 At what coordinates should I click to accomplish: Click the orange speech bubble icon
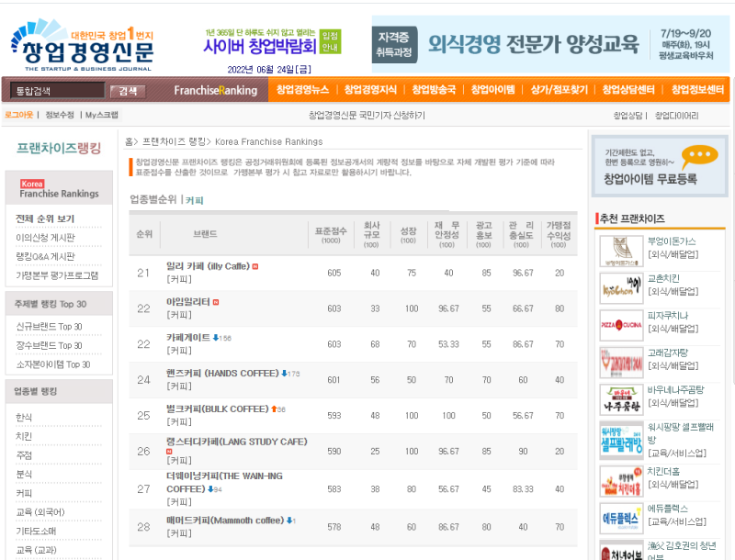(x=700, y=156)
